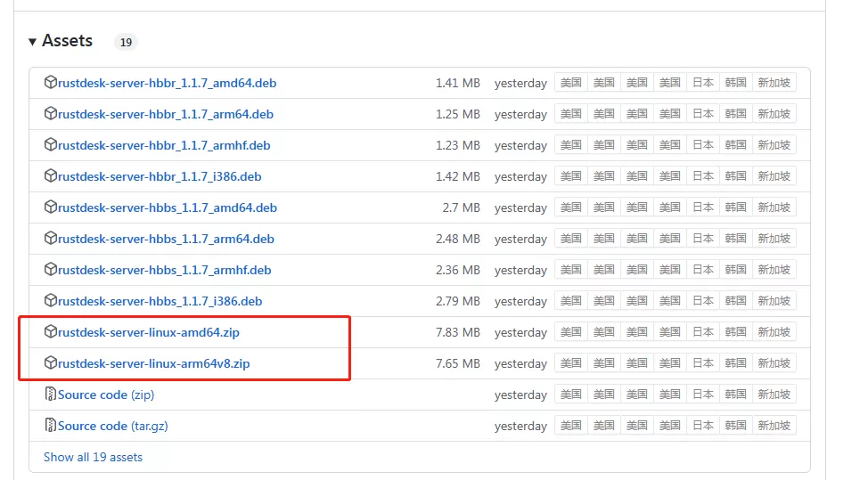Image resolution: width=868 pixels, height=480 pixels.
Task: Click the 7.65 MB file size
Action: point(457,363)
